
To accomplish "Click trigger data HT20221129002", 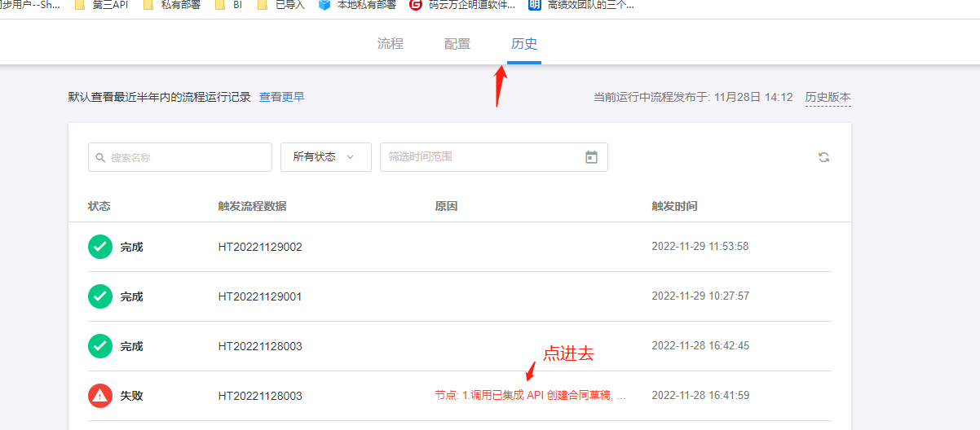I will tap(260, 247).
